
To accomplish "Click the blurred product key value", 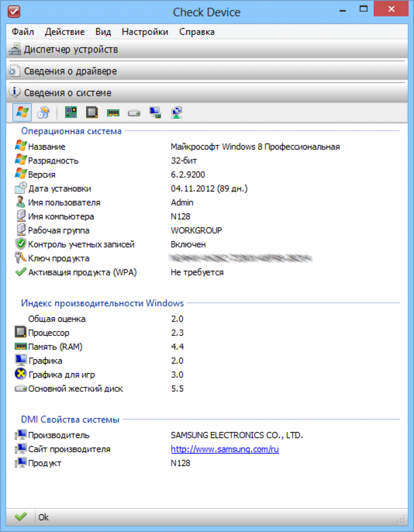I will pos(241,258).
